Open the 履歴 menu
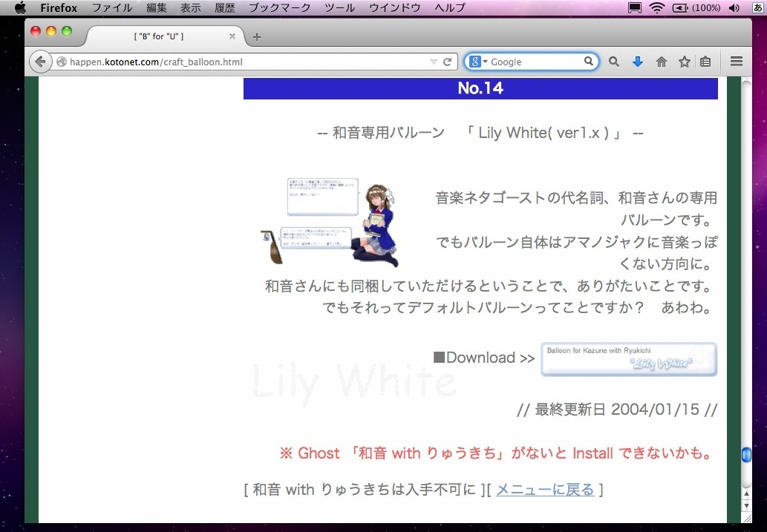This screenshot has width=767, height=532. (x=225, y=8)
